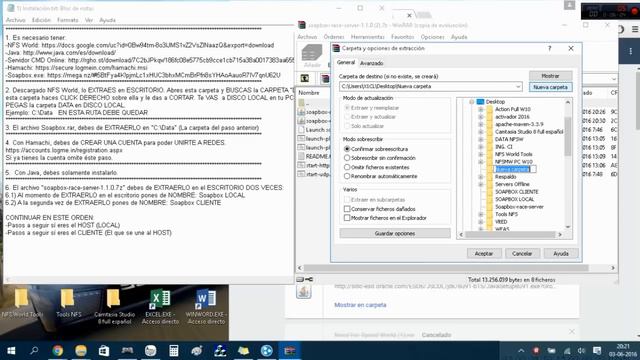Expand 'Respaldo' tree folder
Image resolution: width=640 pixels, height=360 pixels.
click(x=481, y=177)
